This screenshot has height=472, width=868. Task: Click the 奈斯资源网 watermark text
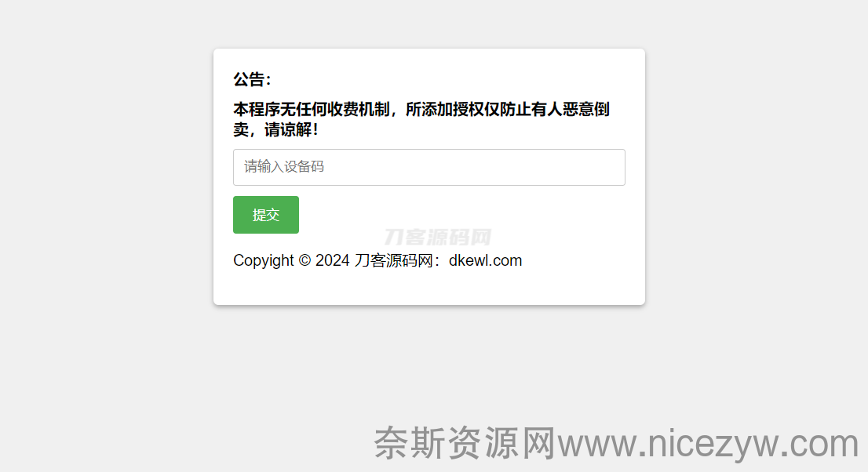(465, 443)
